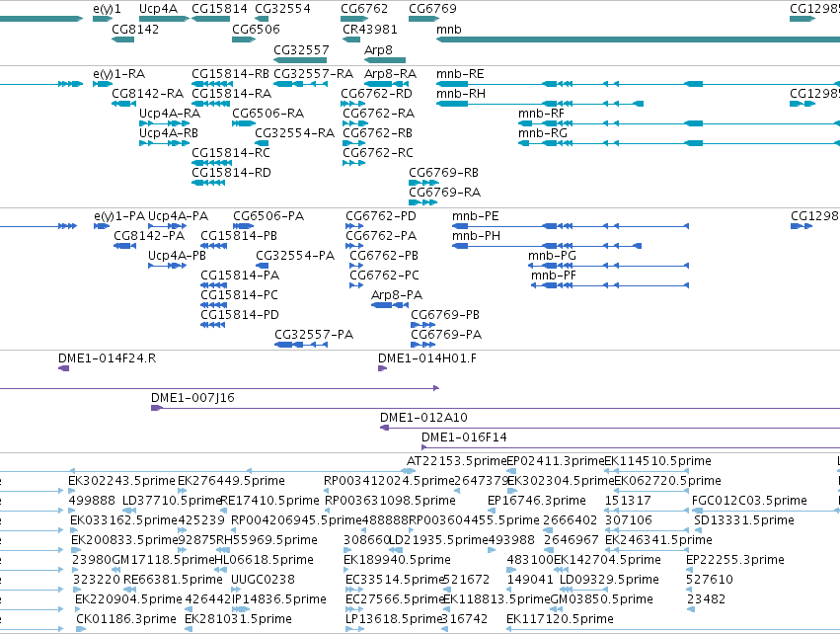Screen dimensions: 840x634
Task: Select the CG15814-PB protein label
Action: [x=239, y=236]
